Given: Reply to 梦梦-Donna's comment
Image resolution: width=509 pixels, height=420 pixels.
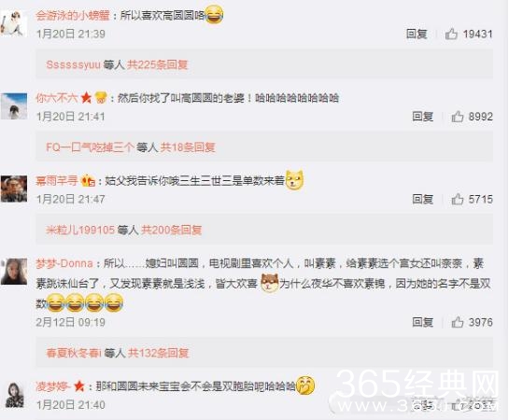Looking at the screenshot, I should click(423, 322).
